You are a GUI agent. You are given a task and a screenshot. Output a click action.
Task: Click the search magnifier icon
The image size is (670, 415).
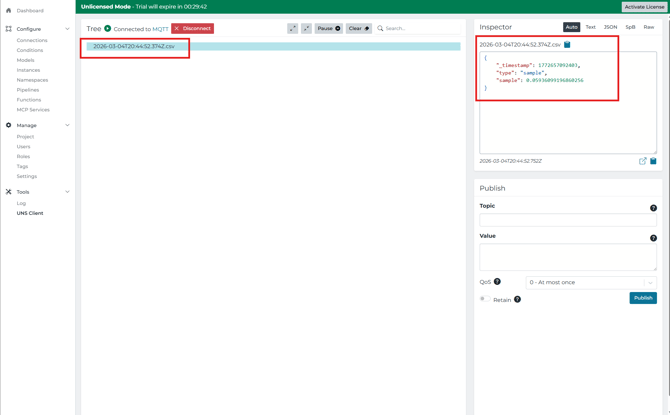click(x=380, y=28)
